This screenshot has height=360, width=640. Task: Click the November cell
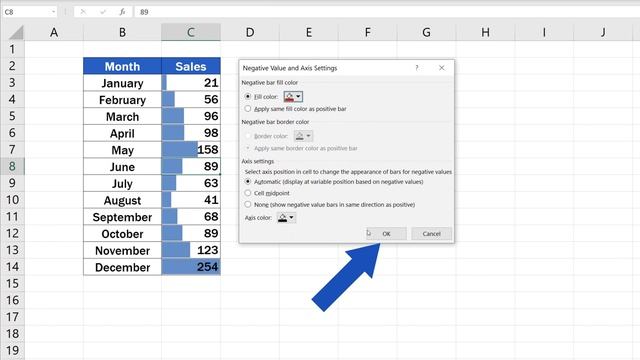click(122, 250)
